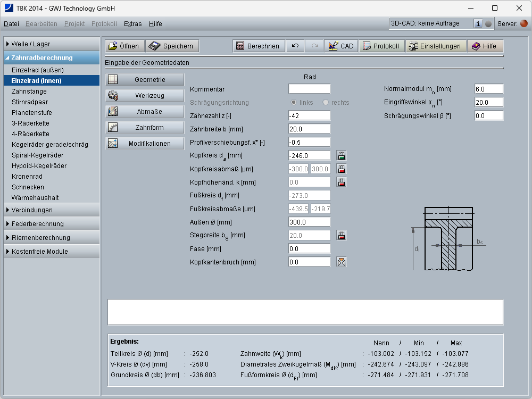Open the 3D-CAD info icon

478,23
